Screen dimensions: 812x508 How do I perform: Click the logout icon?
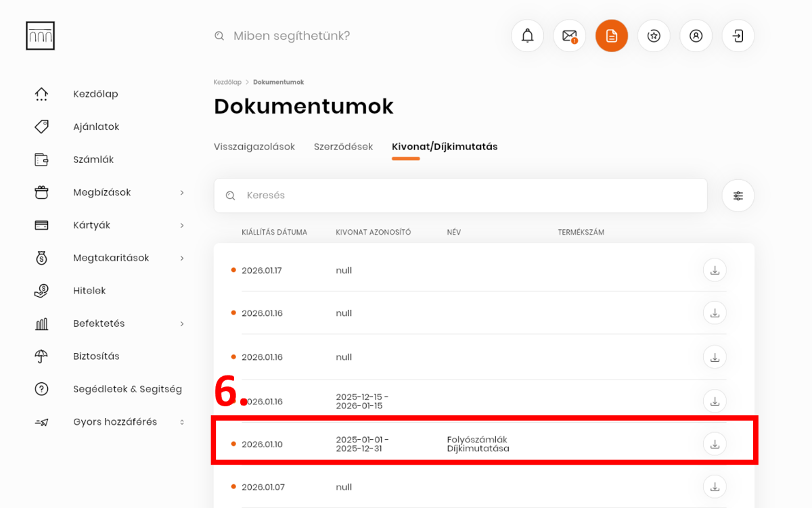coord(738,36)
